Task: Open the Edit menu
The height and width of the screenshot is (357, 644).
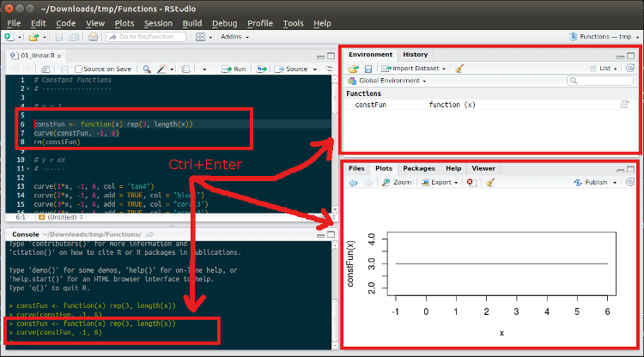Action: (x=38, y=23)
